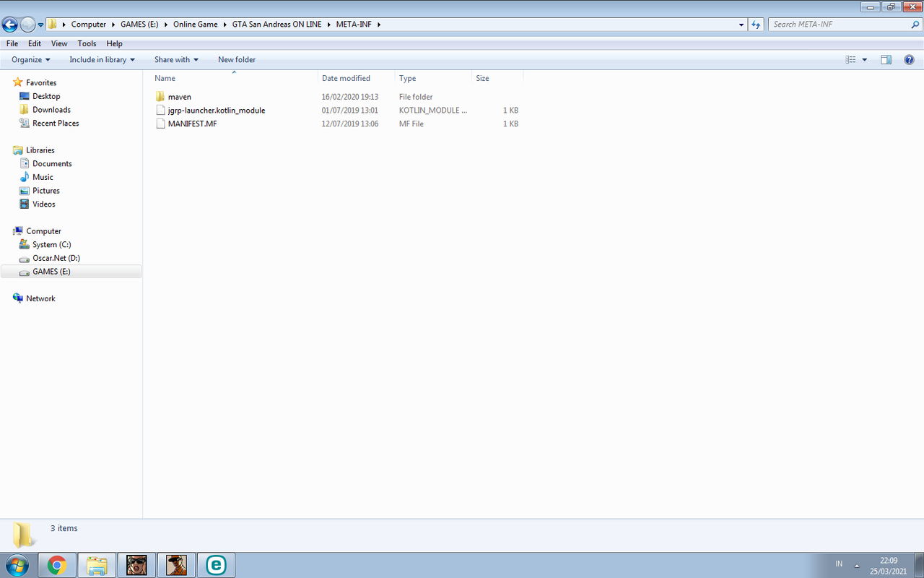Click the MANIFEST.MF file name
Screen dimensions: 924x578
click(193, 124)
